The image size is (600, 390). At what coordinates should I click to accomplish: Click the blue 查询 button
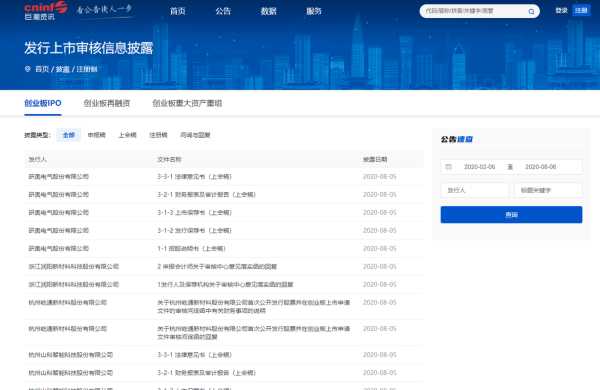point(511,215)
